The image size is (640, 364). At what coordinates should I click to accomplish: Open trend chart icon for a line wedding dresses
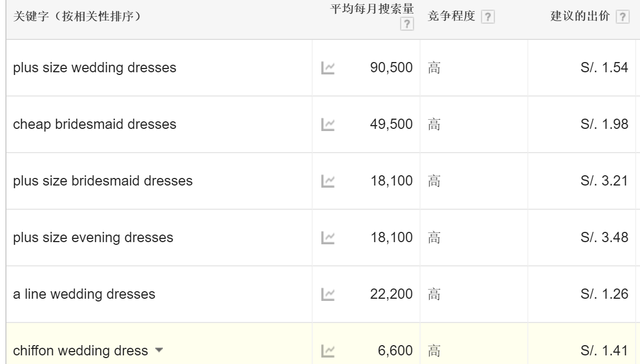click(328, 294)
